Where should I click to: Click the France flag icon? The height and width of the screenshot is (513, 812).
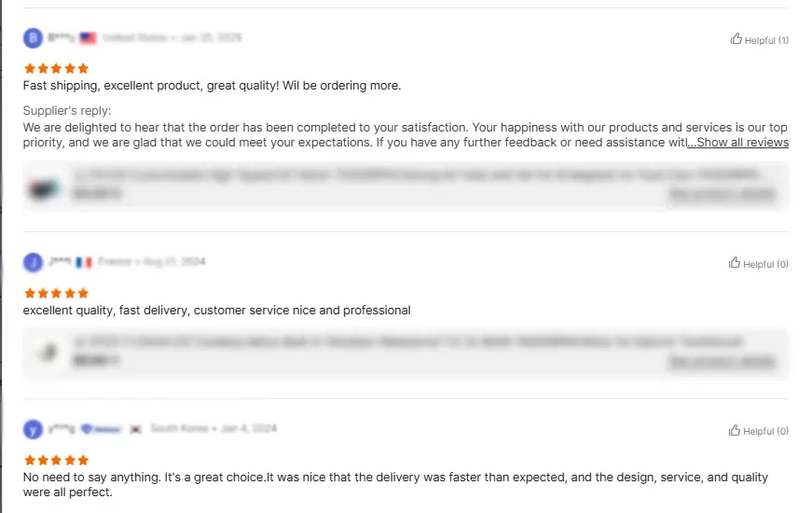pos(84,262)
